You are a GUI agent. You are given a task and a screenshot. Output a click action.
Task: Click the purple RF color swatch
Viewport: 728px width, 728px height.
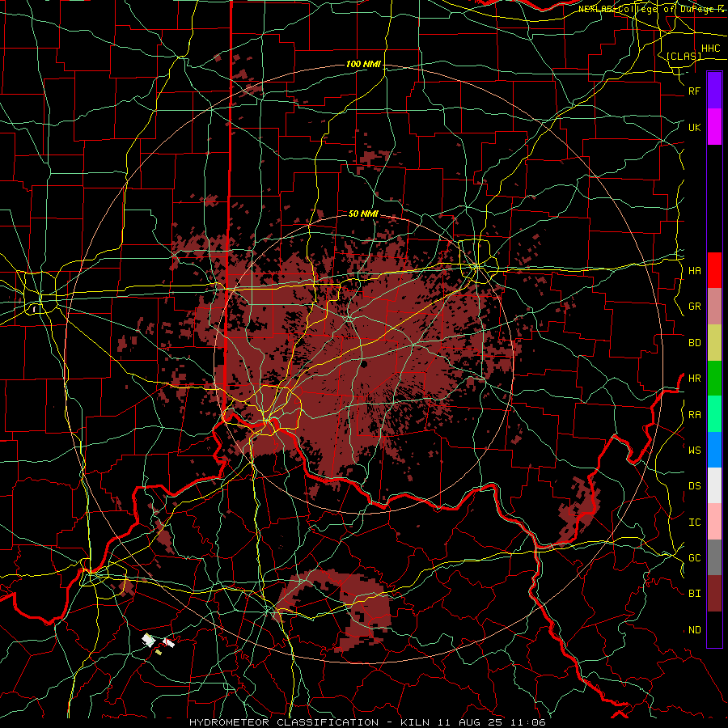[714, 90]
